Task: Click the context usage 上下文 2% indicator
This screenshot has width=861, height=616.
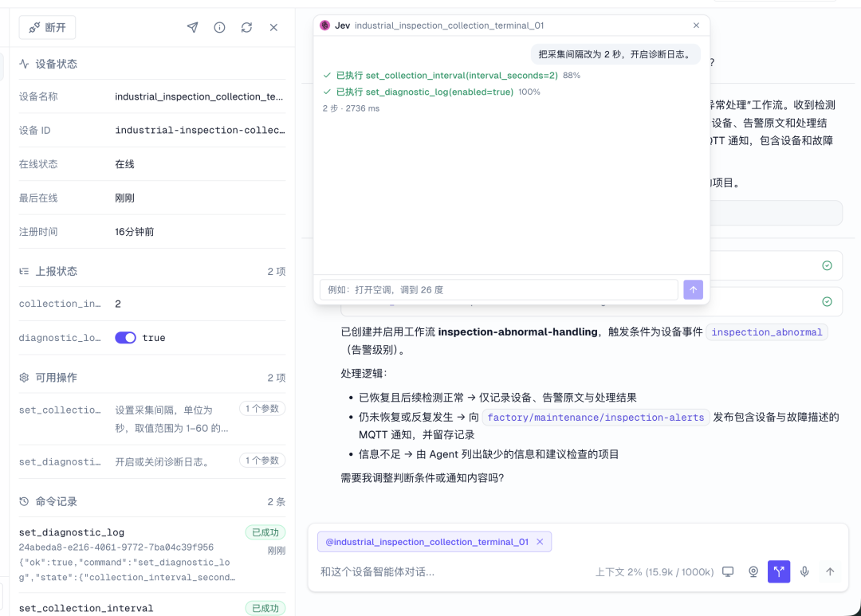Action: click(654, 572)
